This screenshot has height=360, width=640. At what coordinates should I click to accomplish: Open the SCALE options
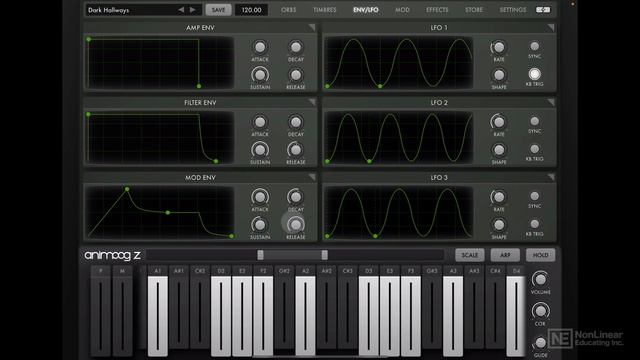pyautogui.click(x=469, y=255)
